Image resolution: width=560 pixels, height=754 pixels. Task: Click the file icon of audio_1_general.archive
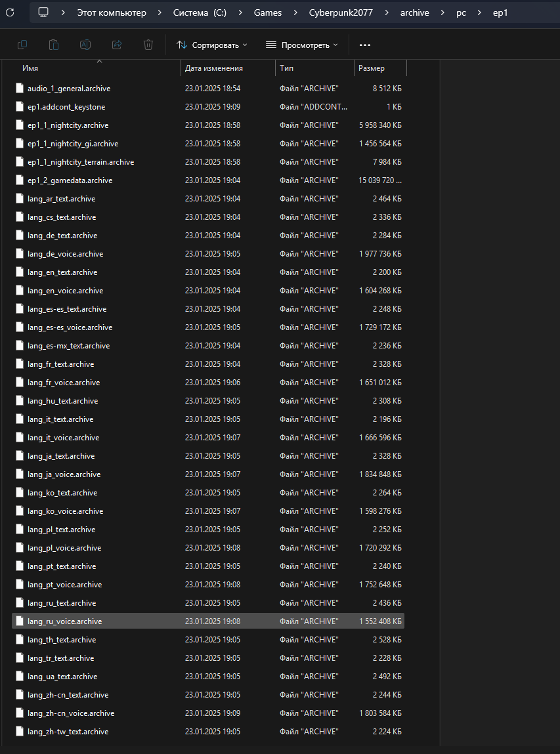click(19, 89)
